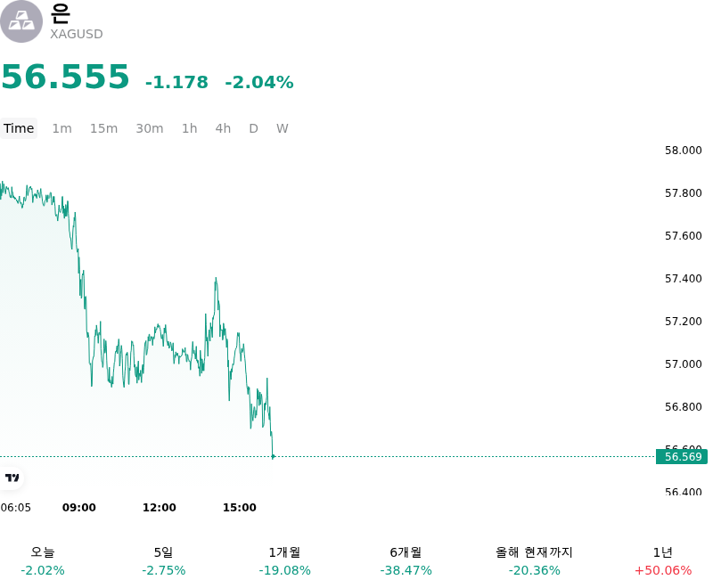
Task: Select the 오늘 performance period
Action: [x=43, y=561]
